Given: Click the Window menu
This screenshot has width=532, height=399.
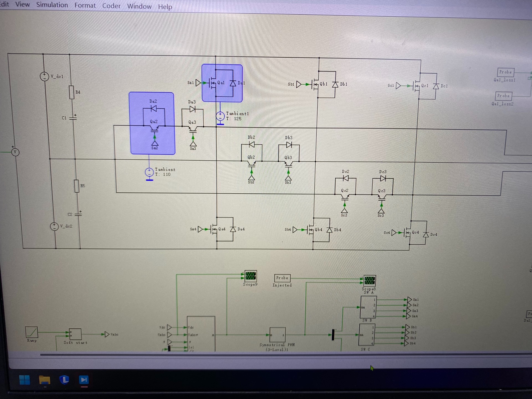Looking at the screenshot, I should click(139, 6).
